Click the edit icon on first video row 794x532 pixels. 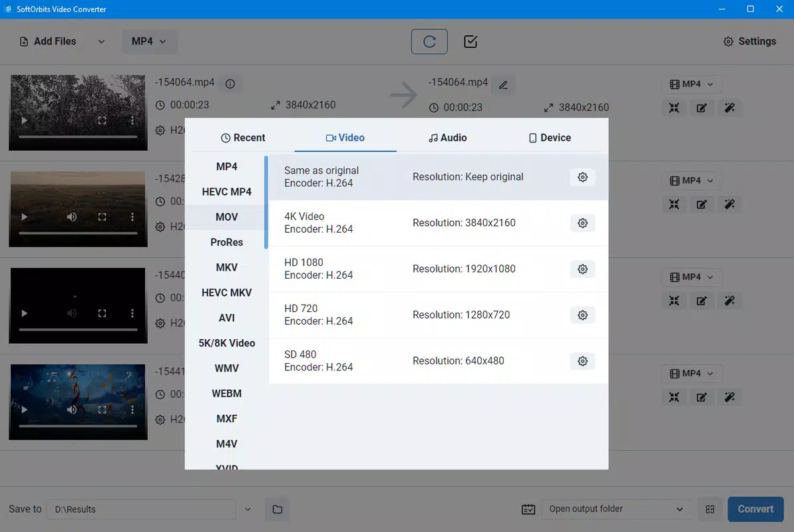701,108
